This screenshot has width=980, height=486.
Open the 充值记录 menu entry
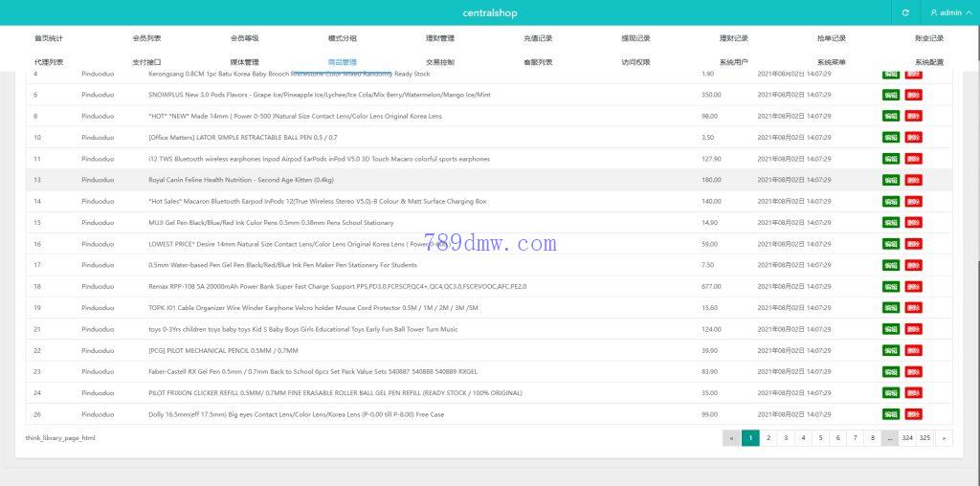pos(538,38)
